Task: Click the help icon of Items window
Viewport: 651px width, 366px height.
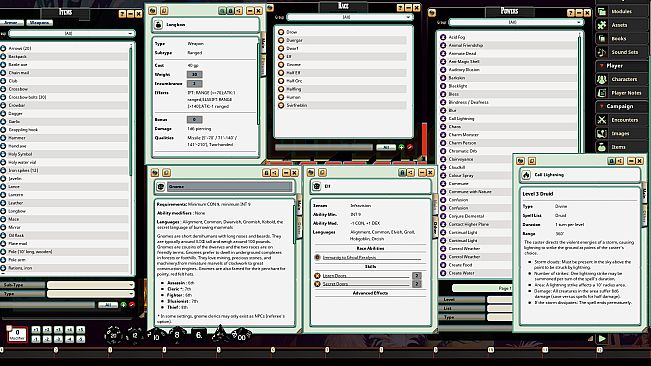Action: click(122, 14)
